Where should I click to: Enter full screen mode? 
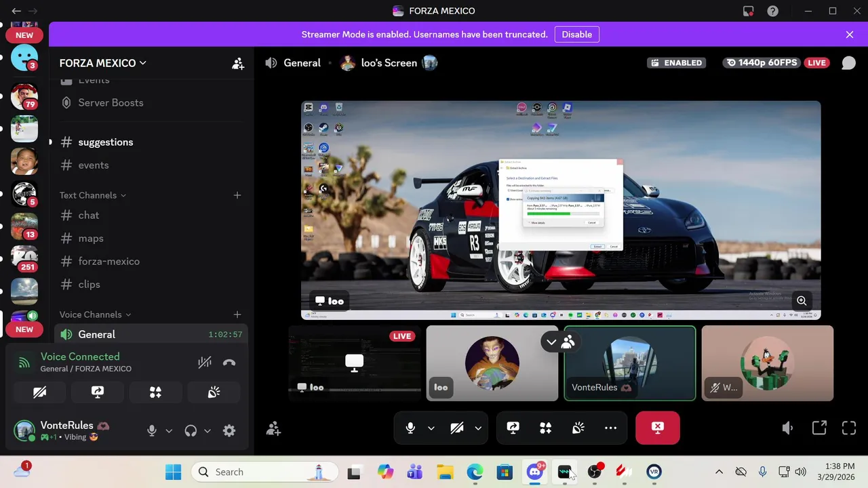click(x=849, y=428)
